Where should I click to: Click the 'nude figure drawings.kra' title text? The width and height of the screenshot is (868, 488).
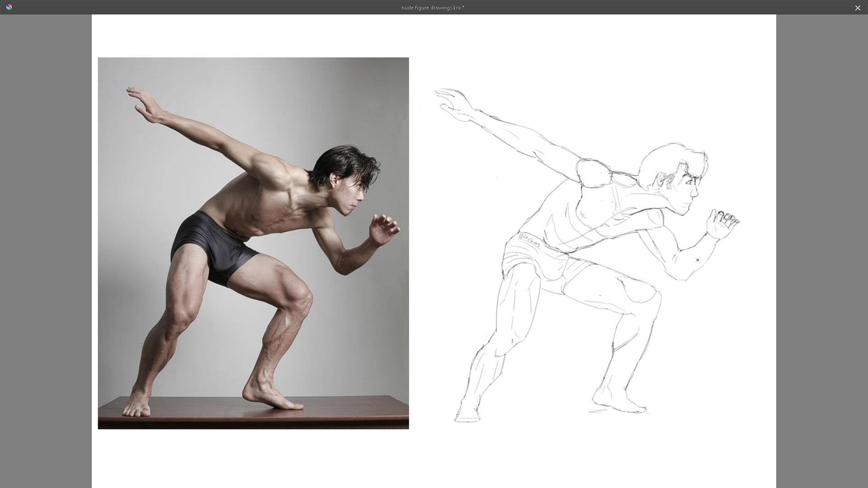(433, 8)
